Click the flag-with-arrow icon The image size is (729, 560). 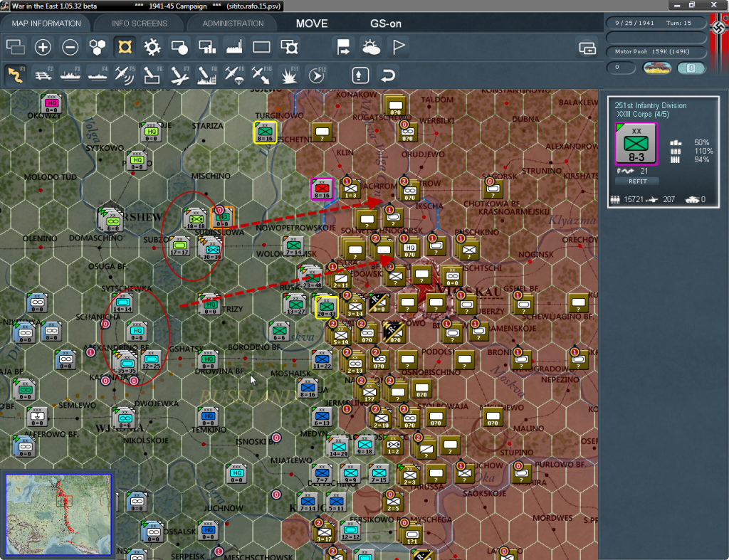[343, 47]
